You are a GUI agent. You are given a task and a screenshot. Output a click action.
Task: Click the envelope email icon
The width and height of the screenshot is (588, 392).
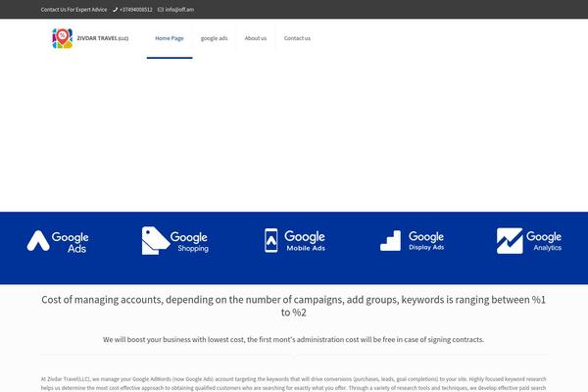point(161,10)
